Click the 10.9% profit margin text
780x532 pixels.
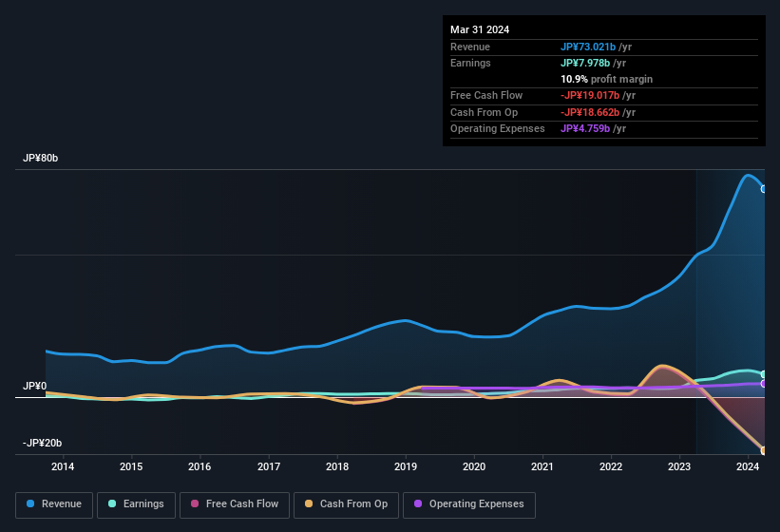[x=606, y=79]
